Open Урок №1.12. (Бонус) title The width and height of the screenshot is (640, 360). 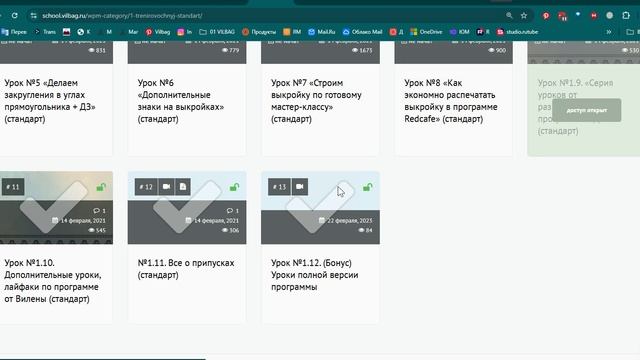point(315,275)
